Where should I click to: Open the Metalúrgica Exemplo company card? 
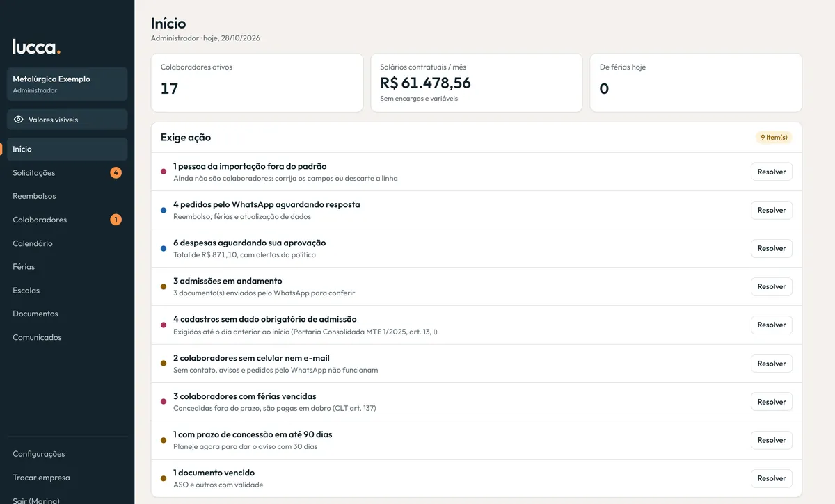point(67,84)
